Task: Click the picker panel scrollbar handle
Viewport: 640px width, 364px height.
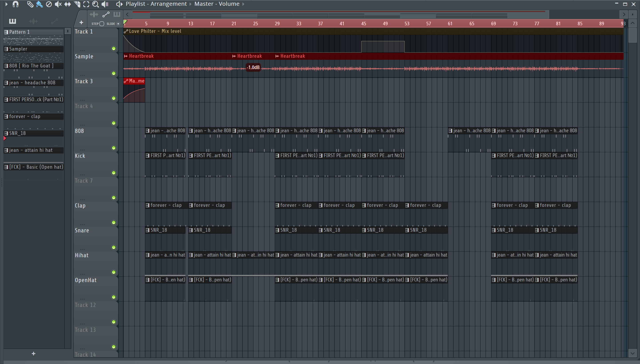Action: (x=68, y=31)
